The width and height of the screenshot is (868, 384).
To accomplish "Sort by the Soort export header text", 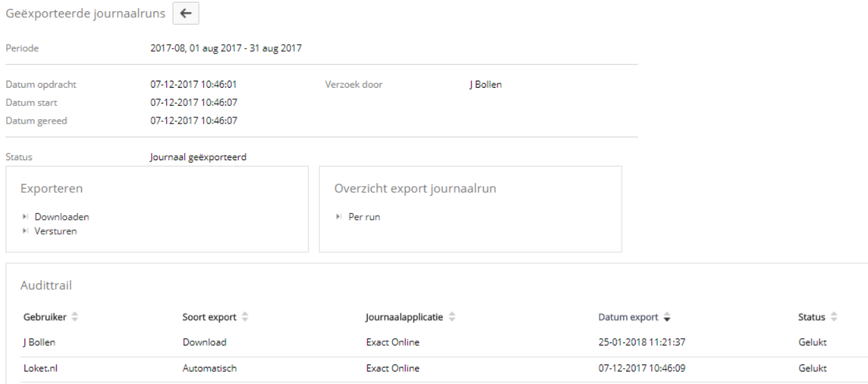I will pos(209,317).
